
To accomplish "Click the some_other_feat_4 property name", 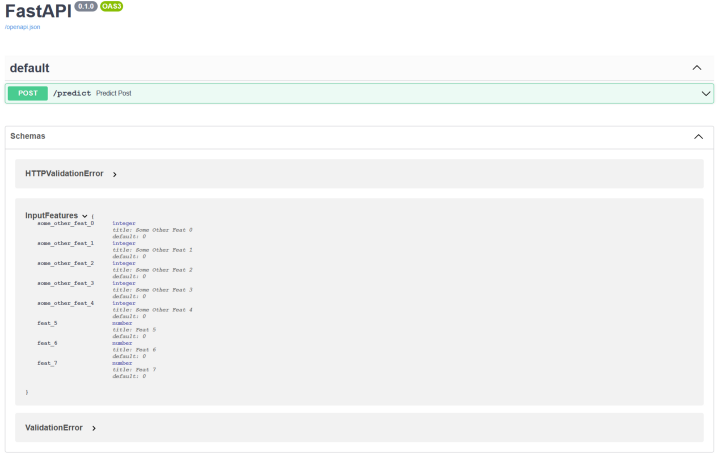I will [x=66, y=303].
